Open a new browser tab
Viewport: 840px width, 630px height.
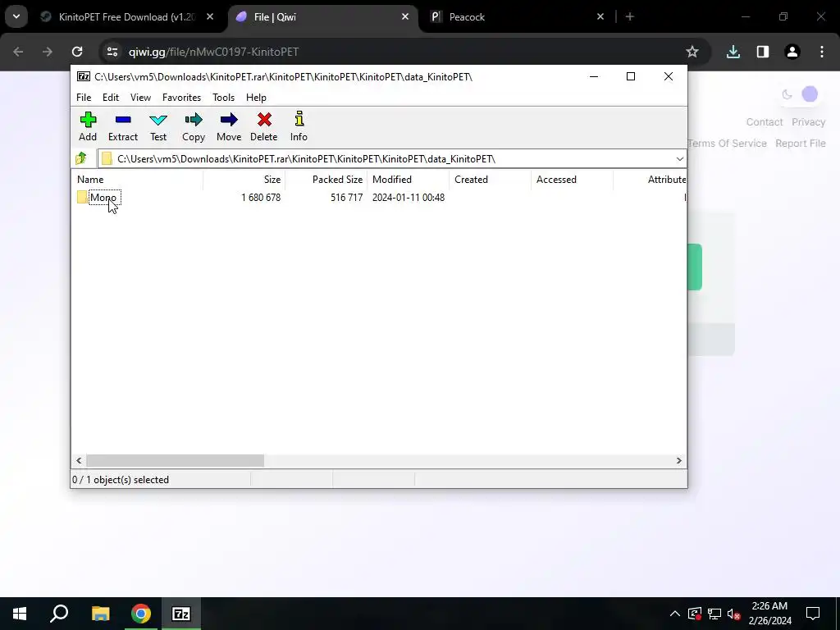[629, 16]
